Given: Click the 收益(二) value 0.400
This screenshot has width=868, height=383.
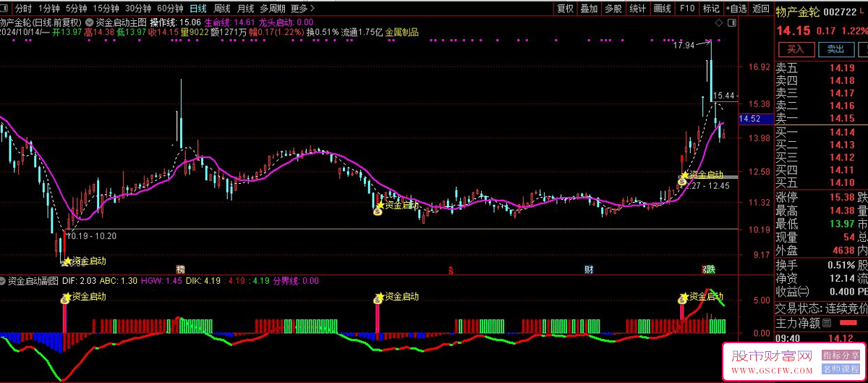Looking at the screenshot, I should (x=841, y=291).
